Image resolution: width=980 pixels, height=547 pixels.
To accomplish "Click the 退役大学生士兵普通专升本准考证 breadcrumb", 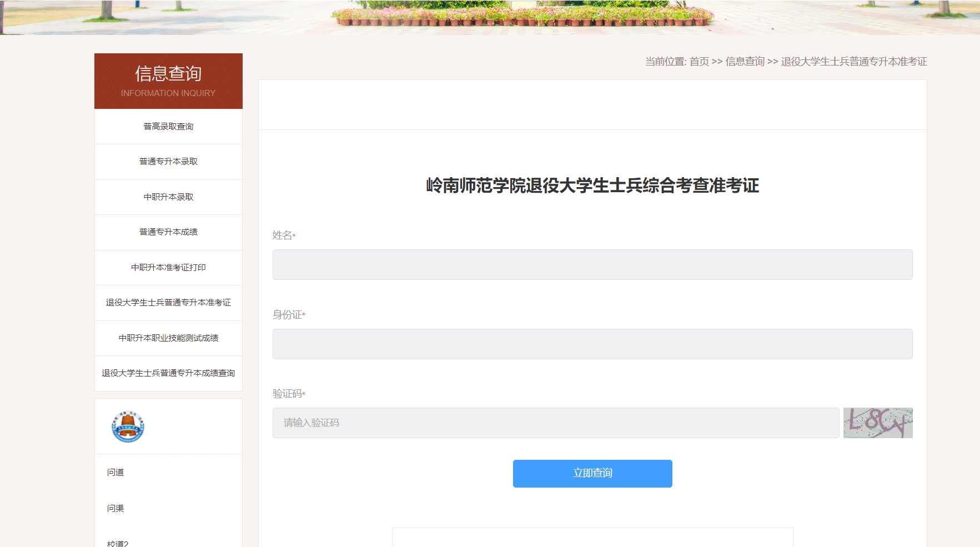I will [854, 62].
